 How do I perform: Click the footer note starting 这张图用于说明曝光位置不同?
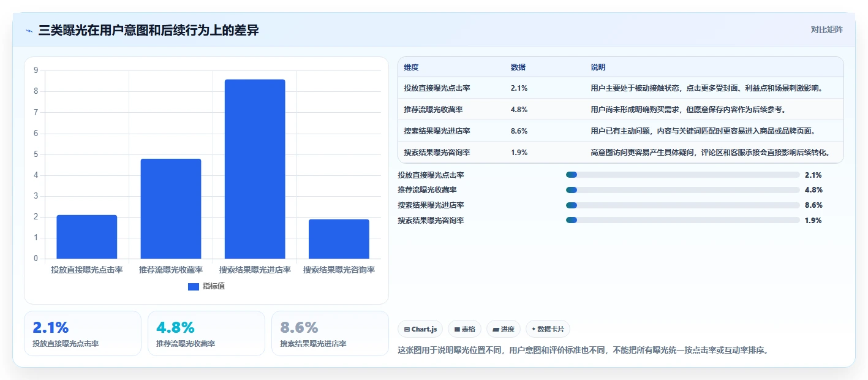point(583,351)
